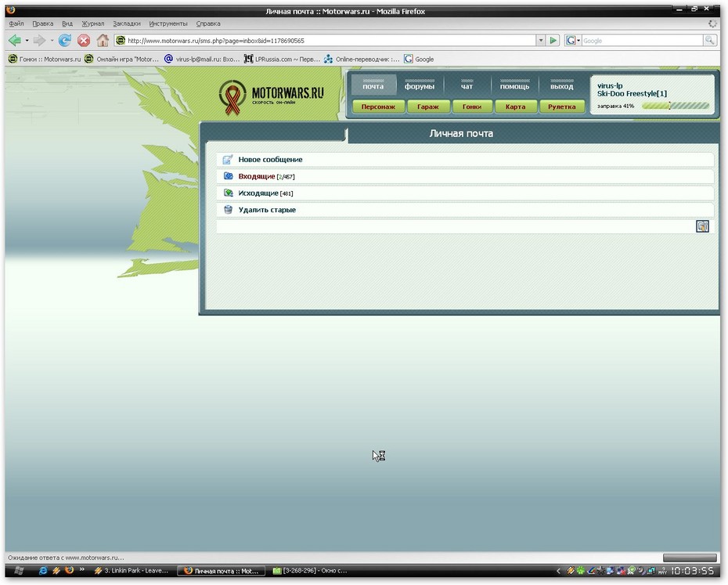Open the forward history dropdown arrow
The width and height of the screenshot is (728, 585).
pyautogui.click(x=52, y=41)
